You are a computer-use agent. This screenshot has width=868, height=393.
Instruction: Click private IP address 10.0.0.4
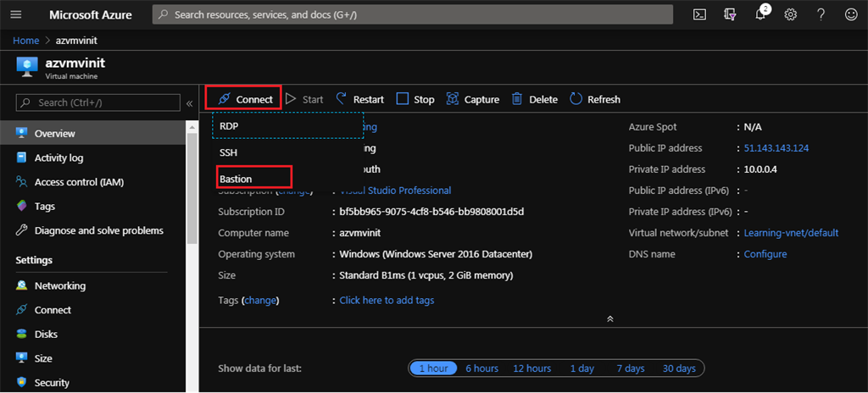[x=760, y=169]
